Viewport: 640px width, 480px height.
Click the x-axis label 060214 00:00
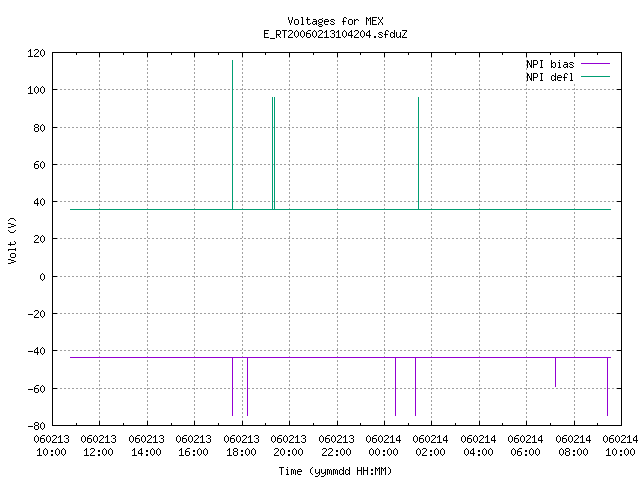tap(383, 446)
